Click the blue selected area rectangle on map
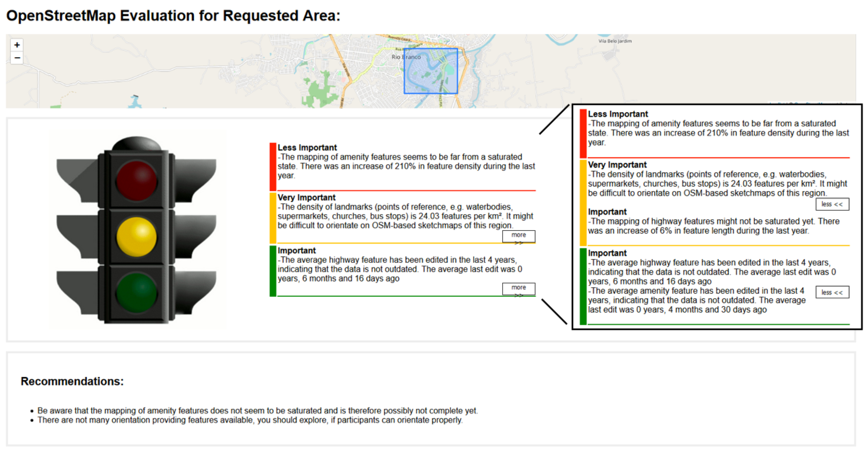The height and width of the screenshot is (454, 868). click(x=431, y=71)
